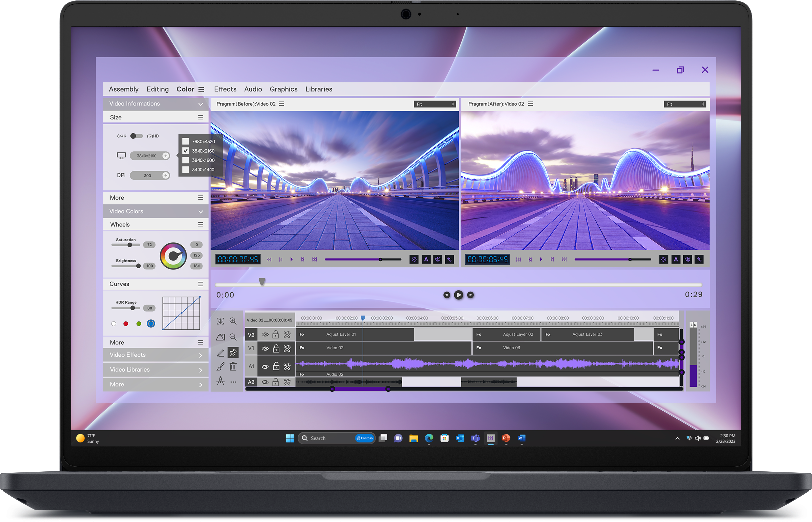812x522 pixels.
Task: Toggle the 8/4K switch in the Size panel
Action: coord(137,135)
